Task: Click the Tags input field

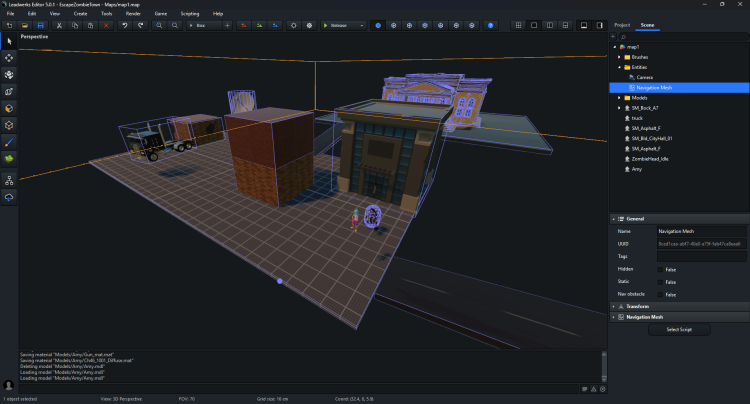Action: [700, 256]
